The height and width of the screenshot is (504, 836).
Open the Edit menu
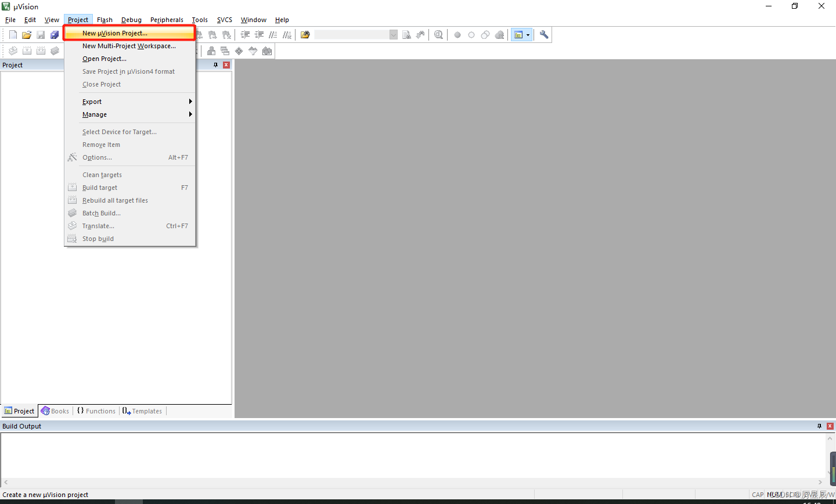[30, 20]
